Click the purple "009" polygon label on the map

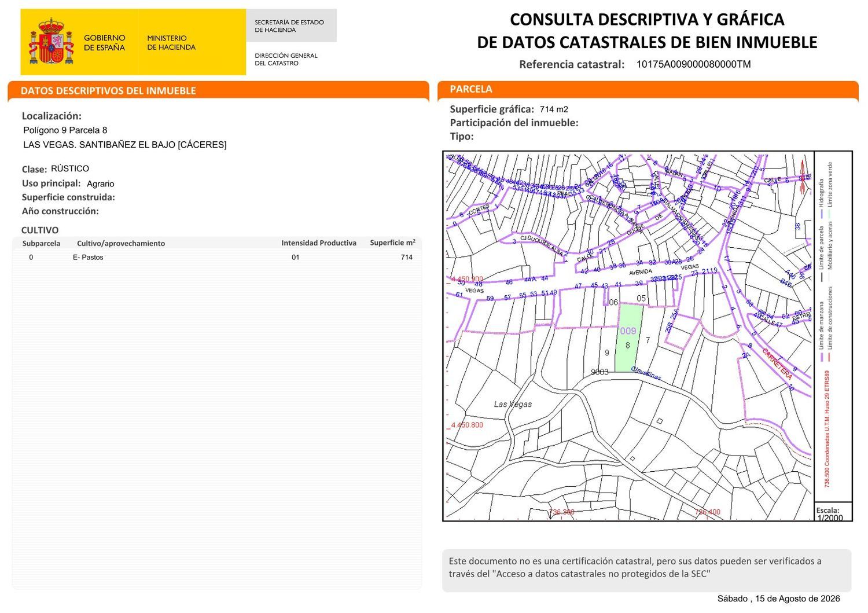pos(628,331)
